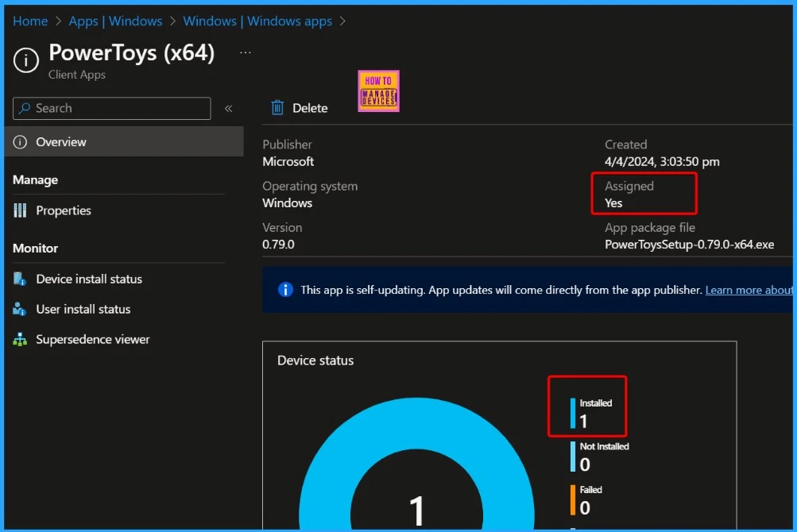Open Apps | Windows breadcrumb

click(x=115, y=21)
